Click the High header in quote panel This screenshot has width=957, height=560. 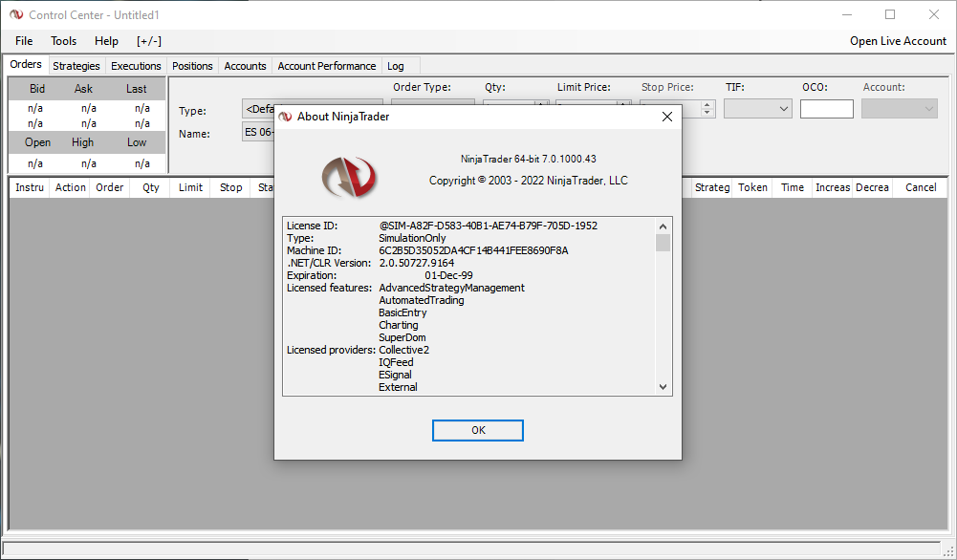click(x=82, y=142)
